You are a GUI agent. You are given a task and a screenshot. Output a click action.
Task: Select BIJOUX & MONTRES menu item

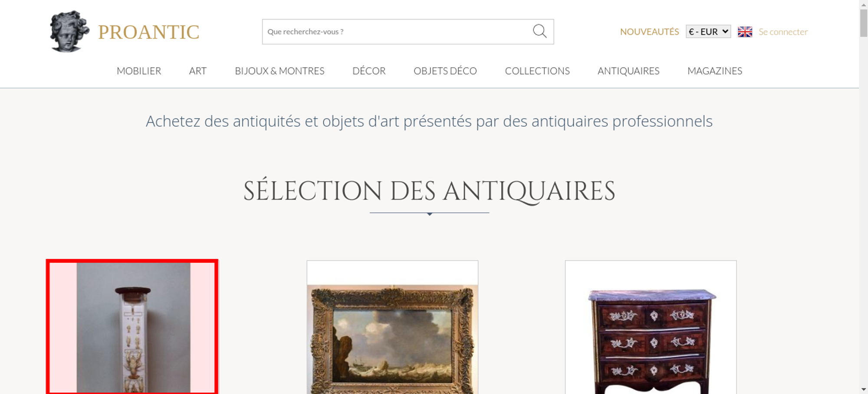(279, 71)
